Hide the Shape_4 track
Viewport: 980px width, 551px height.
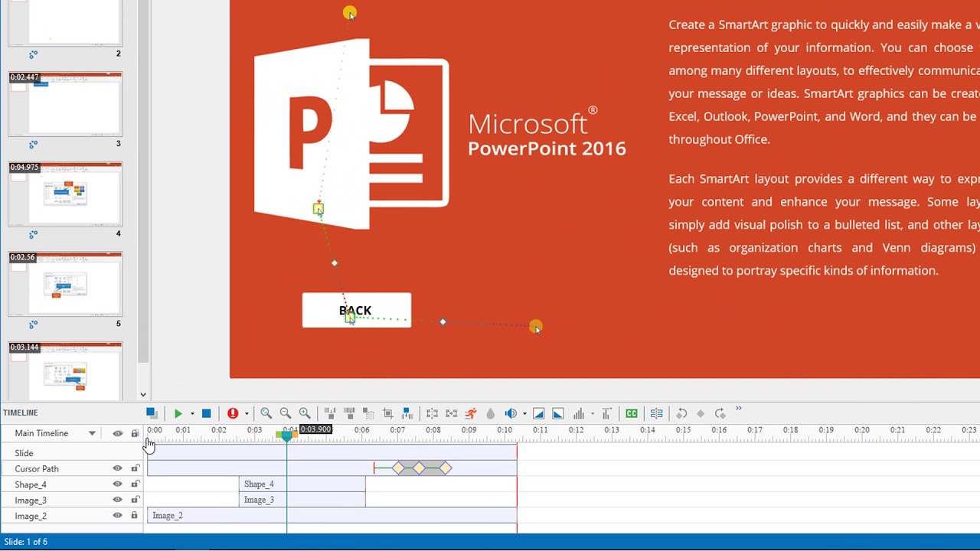tap(117, 484)
